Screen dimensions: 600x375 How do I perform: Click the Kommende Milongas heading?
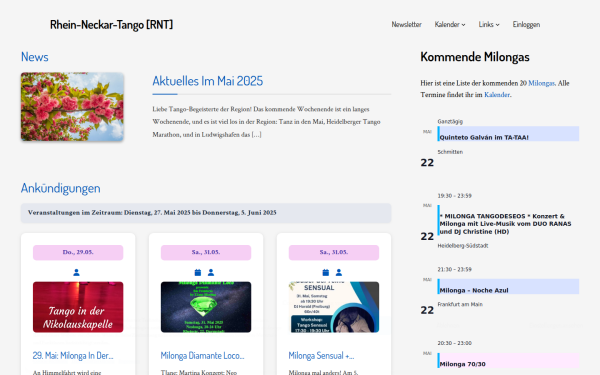click(475, 57)
